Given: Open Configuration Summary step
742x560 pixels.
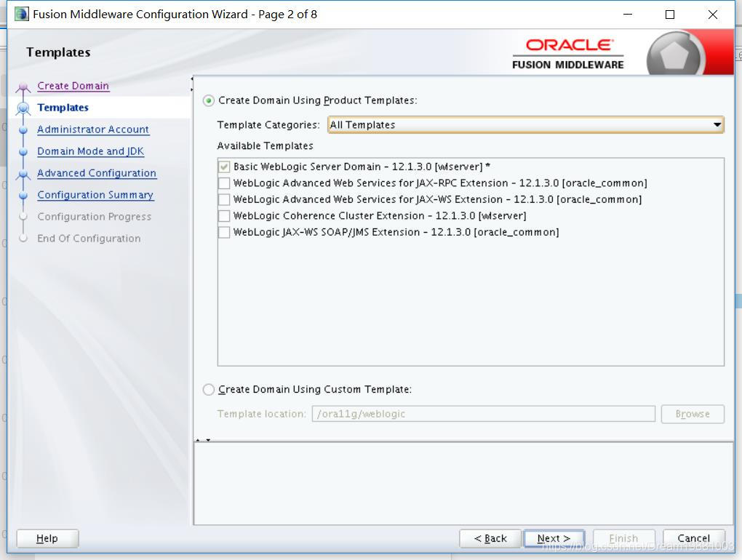Looking at the screenshot, I should (95, 194).
